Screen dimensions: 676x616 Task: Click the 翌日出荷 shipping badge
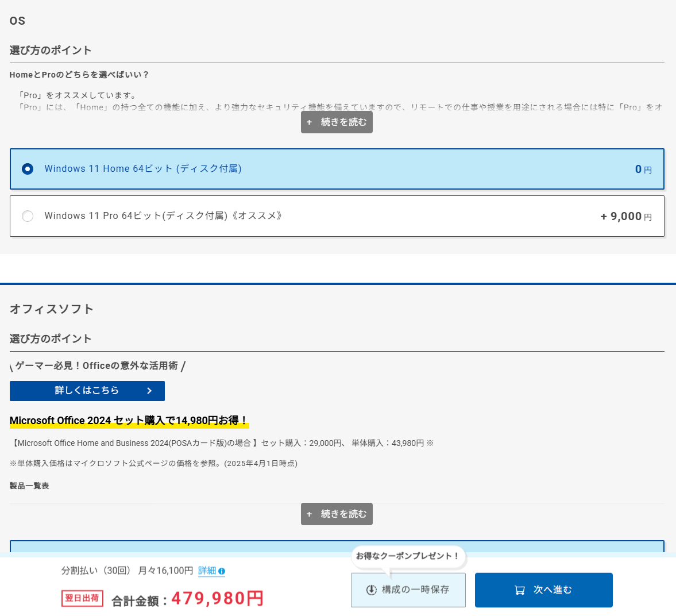(82, 598)
